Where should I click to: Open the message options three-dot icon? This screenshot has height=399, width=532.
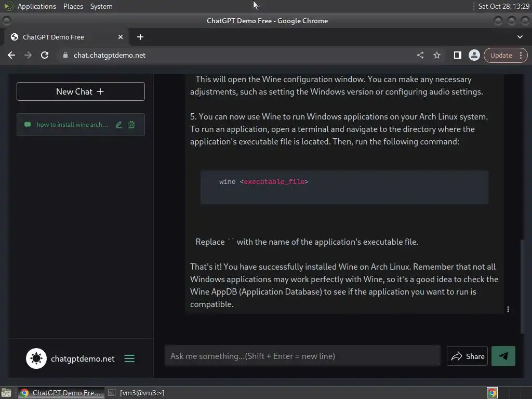pos(508,309)
